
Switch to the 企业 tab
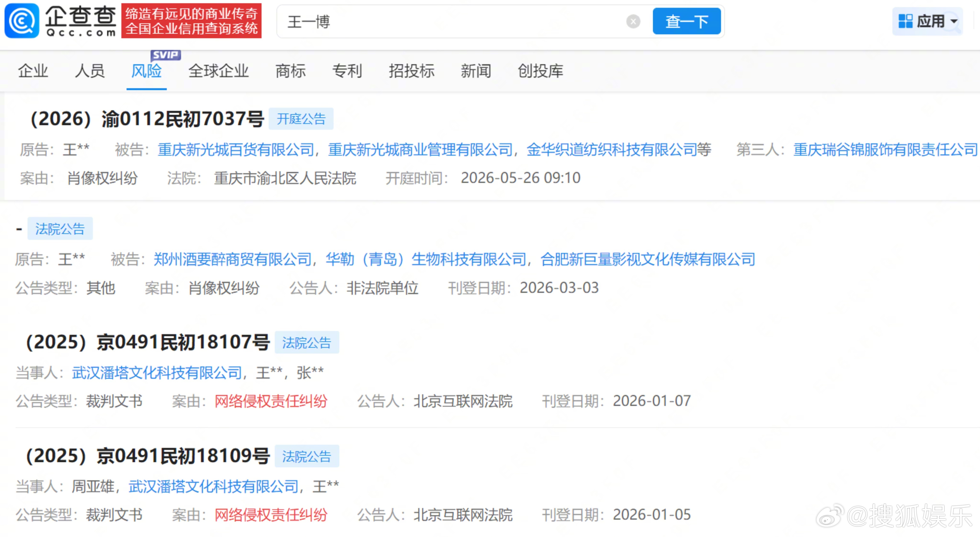pyautogui.click(x=33, y=71)
